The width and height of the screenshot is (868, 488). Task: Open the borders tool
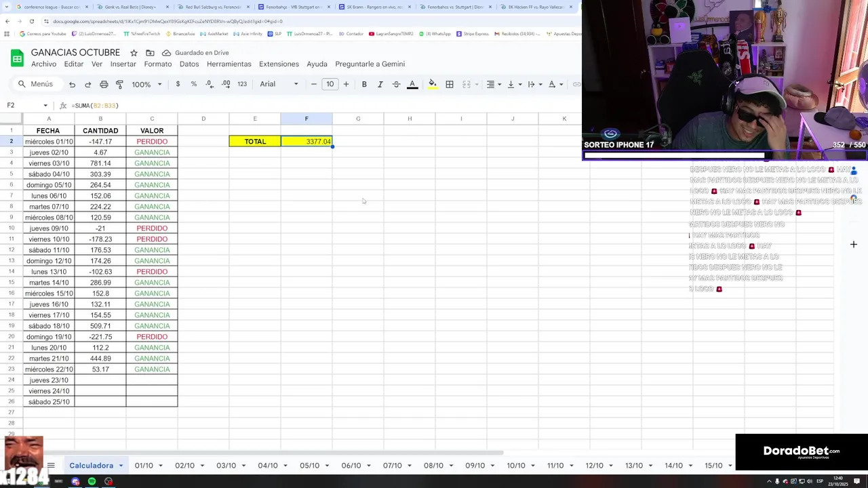pos(449,84)
